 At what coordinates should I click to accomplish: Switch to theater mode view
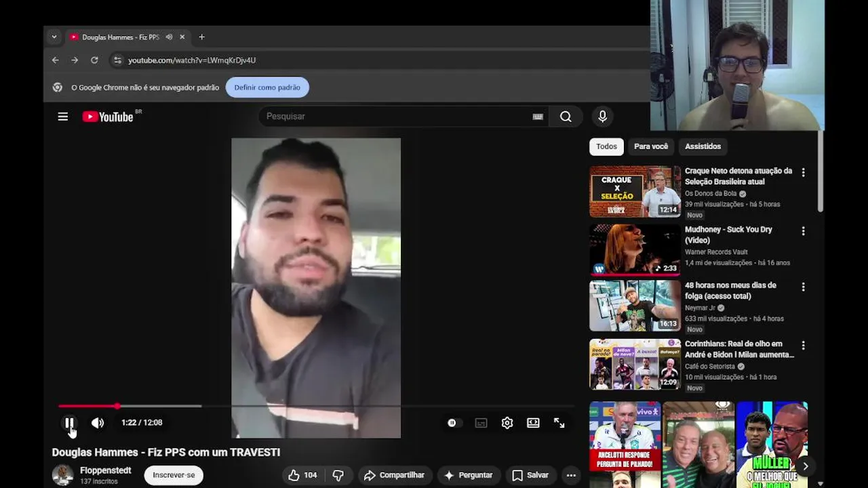[x=533, y=423]
